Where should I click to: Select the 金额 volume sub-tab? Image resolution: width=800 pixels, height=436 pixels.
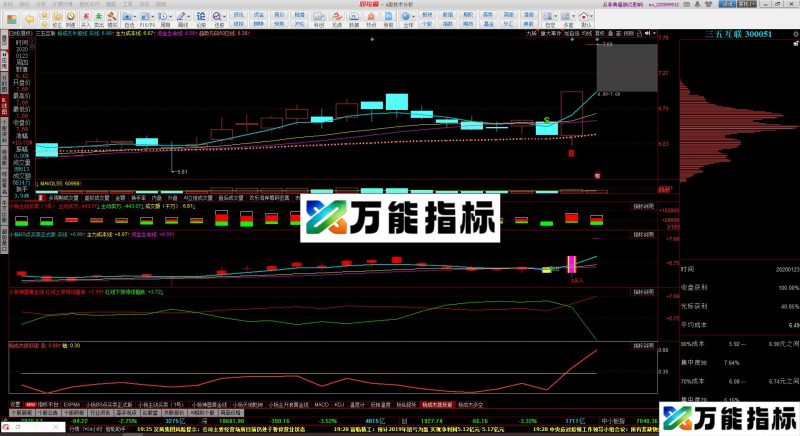120,197
